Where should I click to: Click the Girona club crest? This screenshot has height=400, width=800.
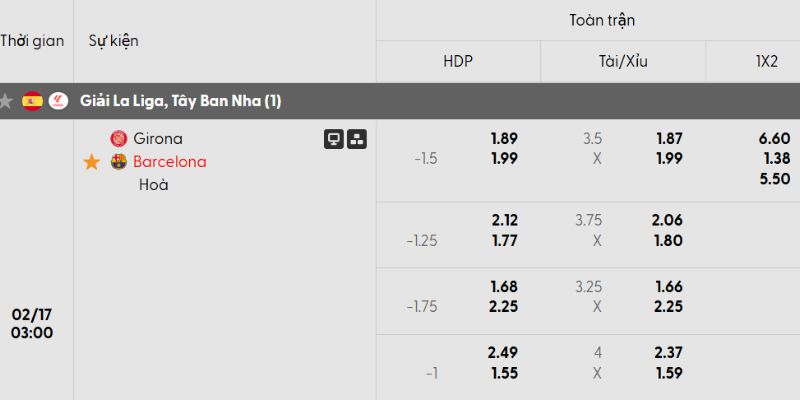(119, 139)
